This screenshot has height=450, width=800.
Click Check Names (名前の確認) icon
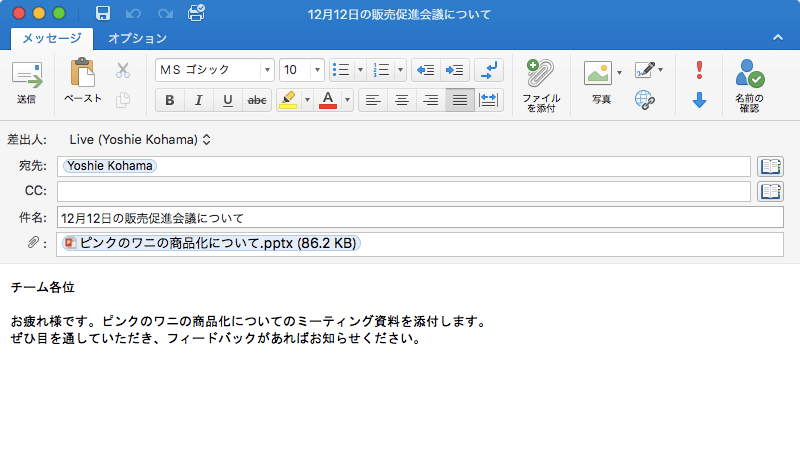(749, 85)
